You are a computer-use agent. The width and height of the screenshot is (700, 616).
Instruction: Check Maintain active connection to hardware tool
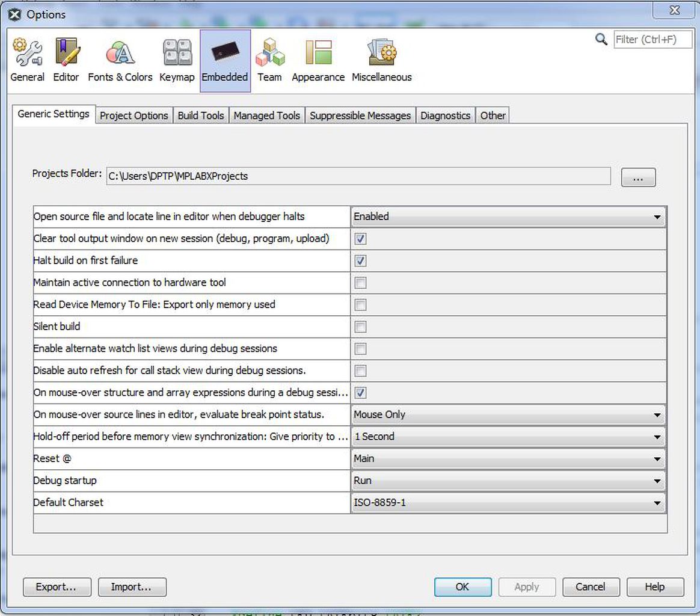pos(360,282)
